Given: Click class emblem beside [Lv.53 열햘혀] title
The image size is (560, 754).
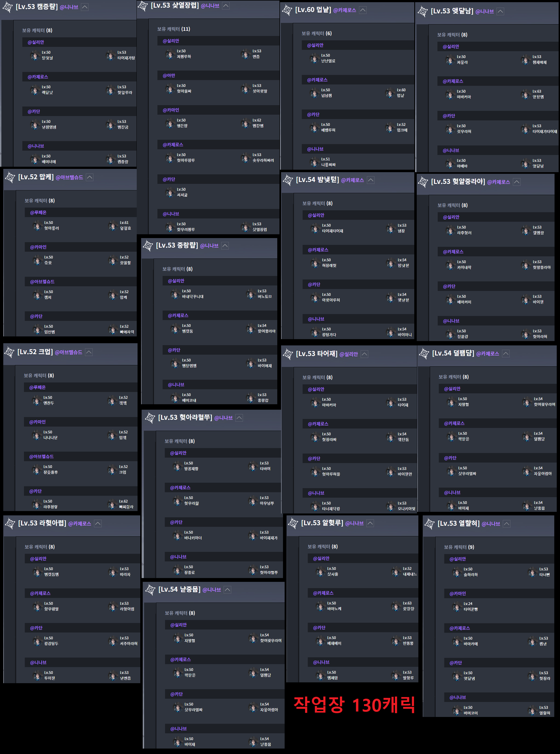Looking at the screenshot, I should tap(430, 524).
